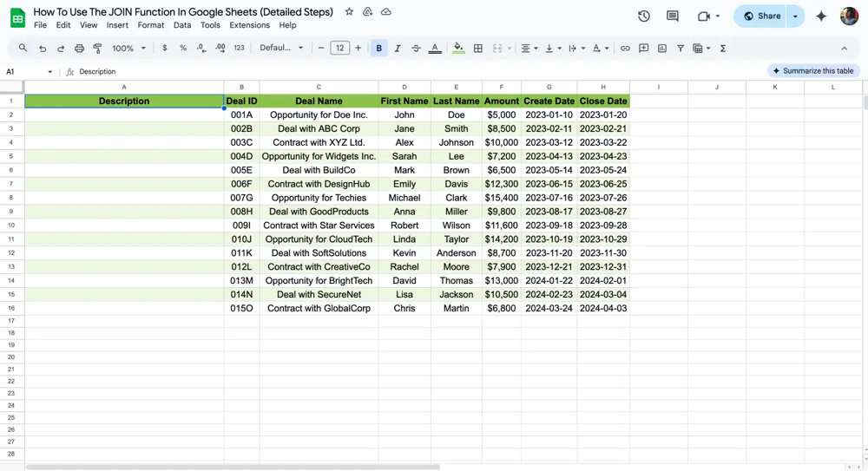Click Summarize this table button

coord(813,71)
